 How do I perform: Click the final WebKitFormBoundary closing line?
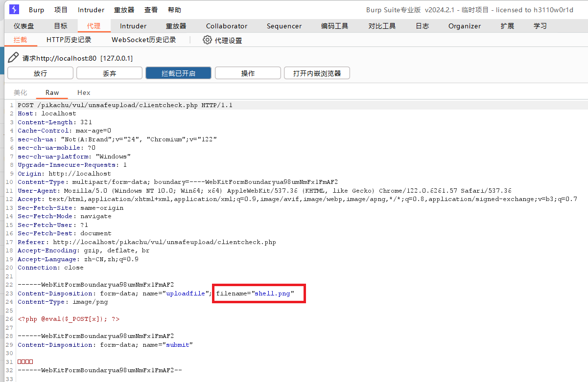pyautogui.click(x=100, y=370)
